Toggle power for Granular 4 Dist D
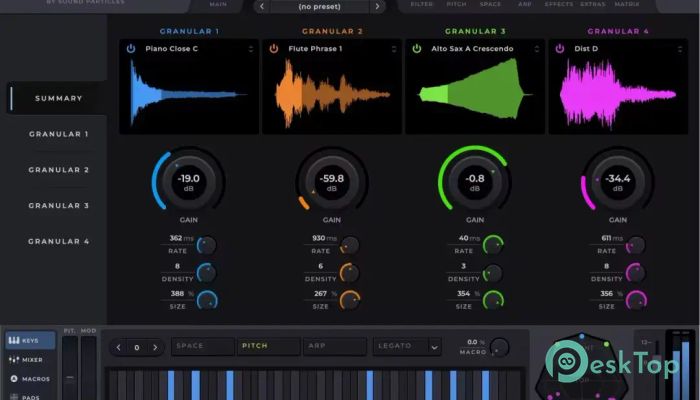Viewport: 700px width, 400px height. [x=560, y=49]
